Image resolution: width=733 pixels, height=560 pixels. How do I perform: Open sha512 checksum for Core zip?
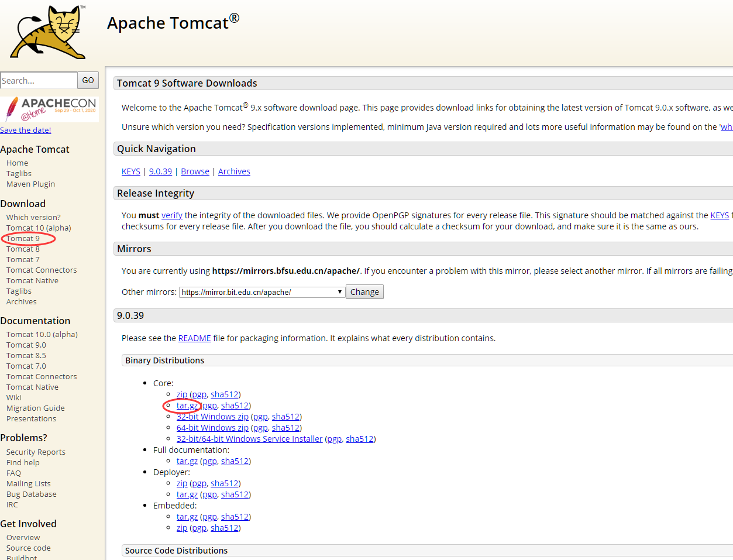pos(225,394)
